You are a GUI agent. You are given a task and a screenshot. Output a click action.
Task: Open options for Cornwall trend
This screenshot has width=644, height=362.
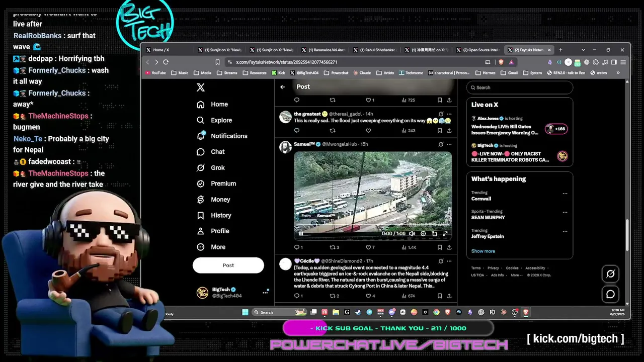pos(565,194)
